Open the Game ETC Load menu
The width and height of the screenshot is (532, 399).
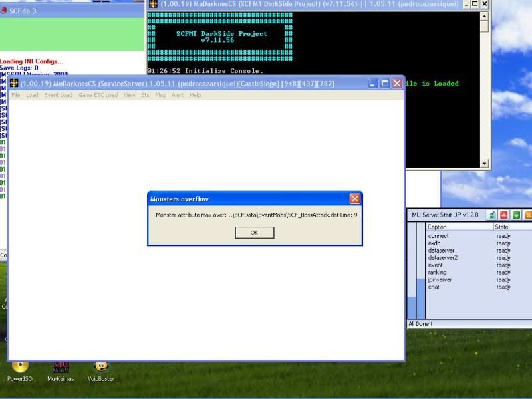point(98,95)
